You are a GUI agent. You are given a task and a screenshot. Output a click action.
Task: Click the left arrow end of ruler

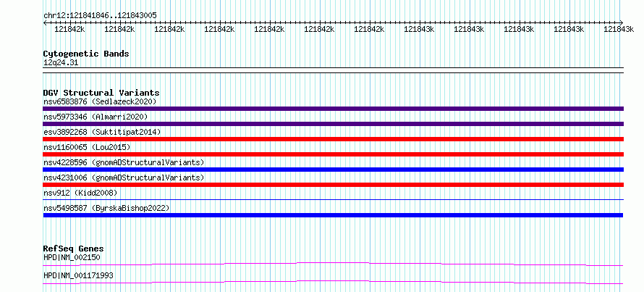[x=45, y=22]
